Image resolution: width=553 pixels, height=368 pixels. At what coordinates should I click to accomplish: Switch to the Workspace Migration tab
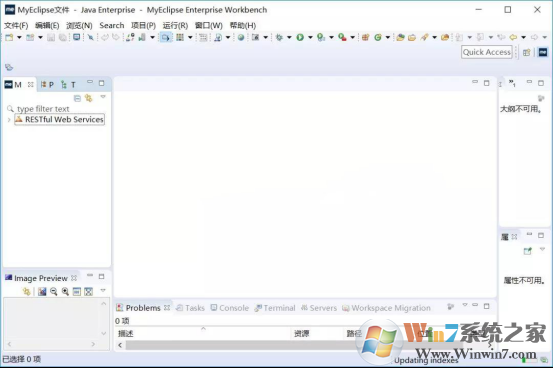pyautogui.click(x=387, y=308)
